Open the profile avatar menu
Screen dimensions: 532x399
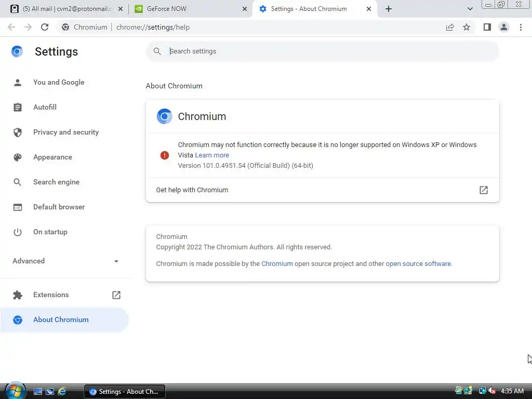(x=504, y=27)
